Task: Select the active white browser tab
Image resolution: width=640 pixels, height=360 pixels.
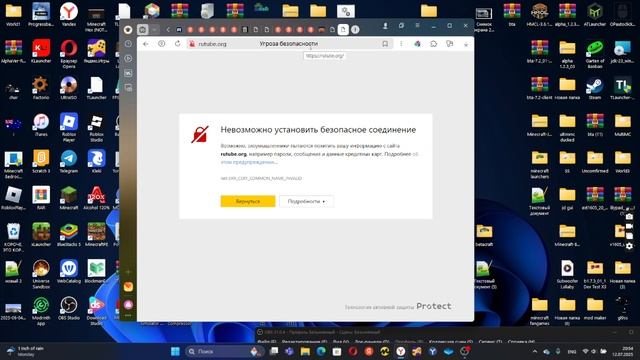Action: pyautogui.click(x=343, y=29)
